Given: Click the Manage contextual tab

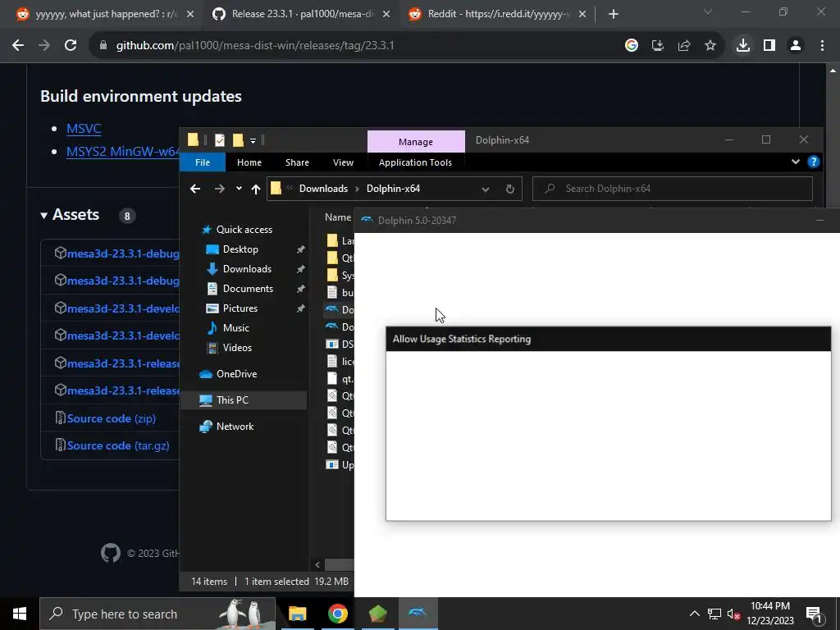Looking at the screenshot, I should 416,141.
